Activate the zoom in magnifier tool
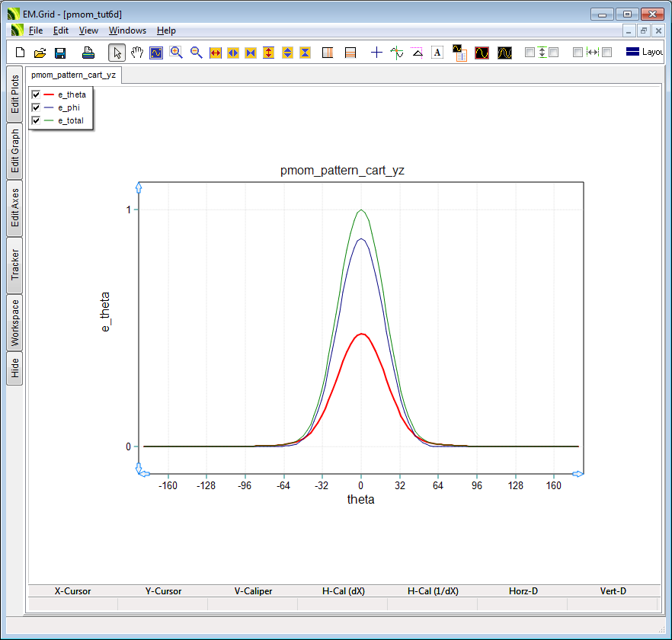 (176, 53)
